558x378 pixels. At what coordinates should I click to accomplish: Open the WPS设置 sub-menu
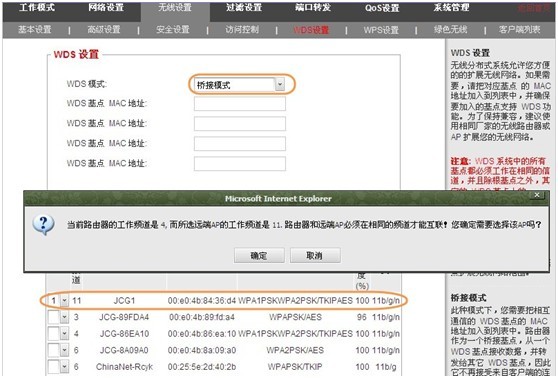coord(381,30)
